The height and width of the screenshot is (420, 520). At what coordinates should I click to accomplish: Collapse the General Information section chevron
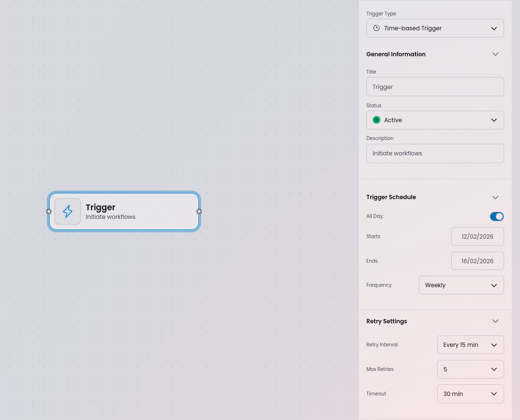tap(495, 54)
